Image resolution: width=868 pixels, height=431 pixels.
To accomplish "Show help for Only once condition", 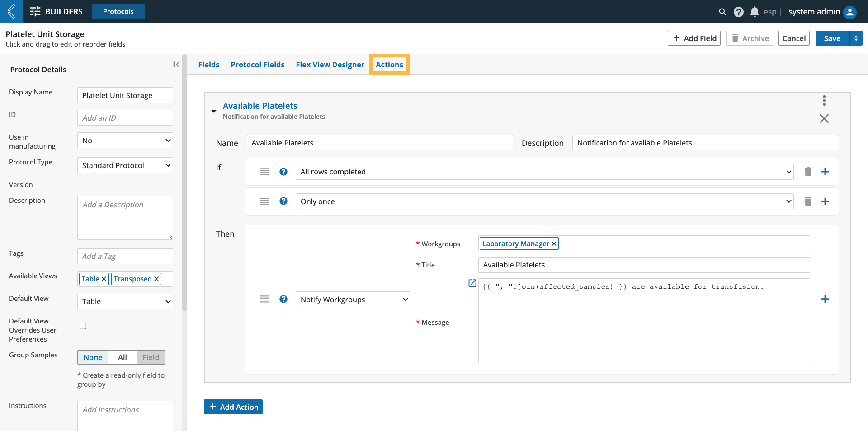I will [283, 201].
